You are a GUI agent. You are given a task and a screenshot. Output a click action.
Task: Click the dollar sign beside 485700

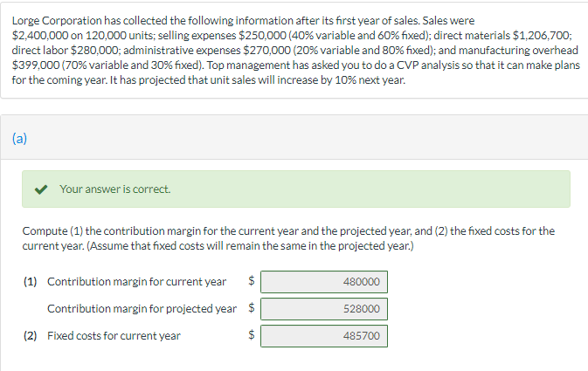[x=252, y=334]
